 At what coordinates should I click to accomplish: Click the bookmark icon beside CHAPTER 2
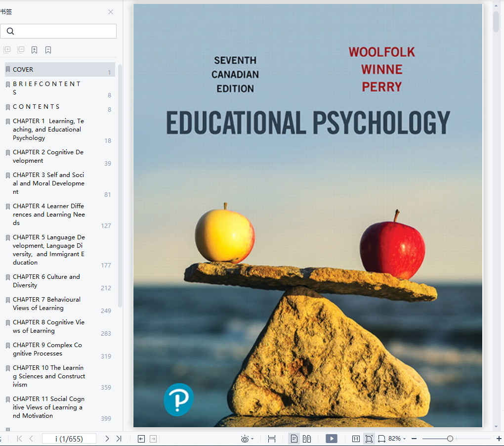[8, 152]
